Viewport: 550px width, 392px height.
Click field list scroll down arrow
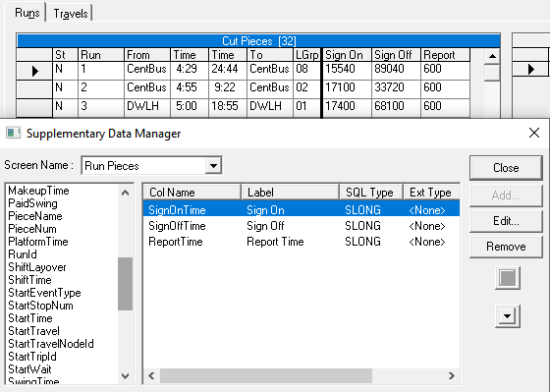(126, 376)
